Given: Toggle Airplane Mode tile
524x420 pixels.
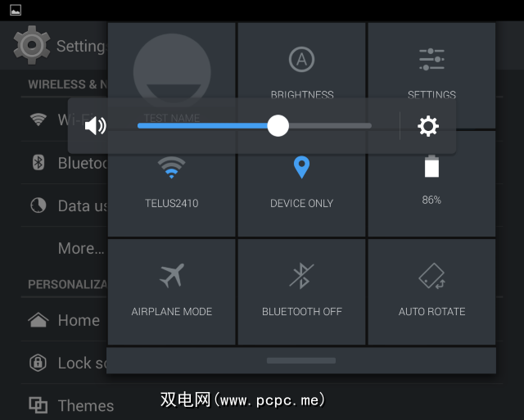Looking at the screenshot, I should (x=171, y=291).
